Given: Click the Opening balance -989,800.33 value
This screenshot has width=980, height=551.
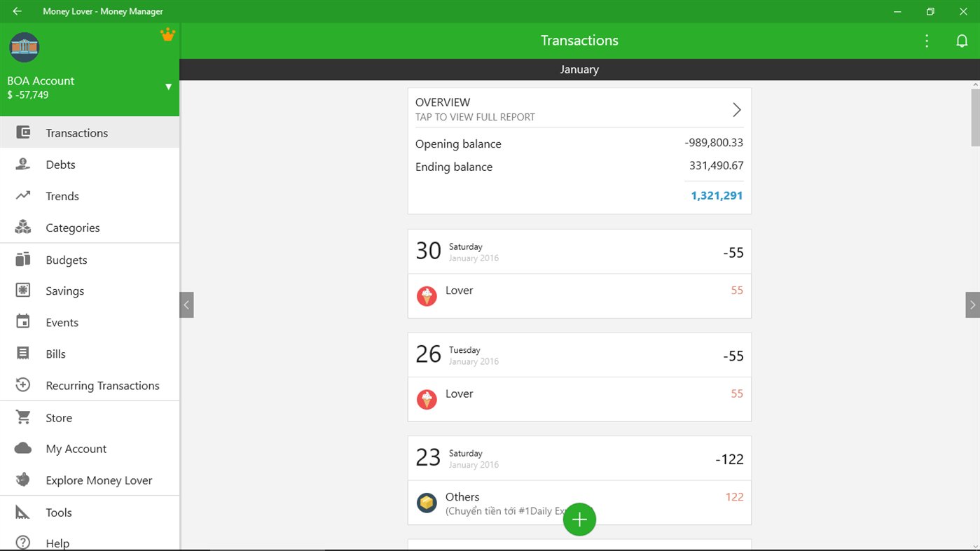Looking at the screenshot, I should pyautogui.click(x=714, y=143).
